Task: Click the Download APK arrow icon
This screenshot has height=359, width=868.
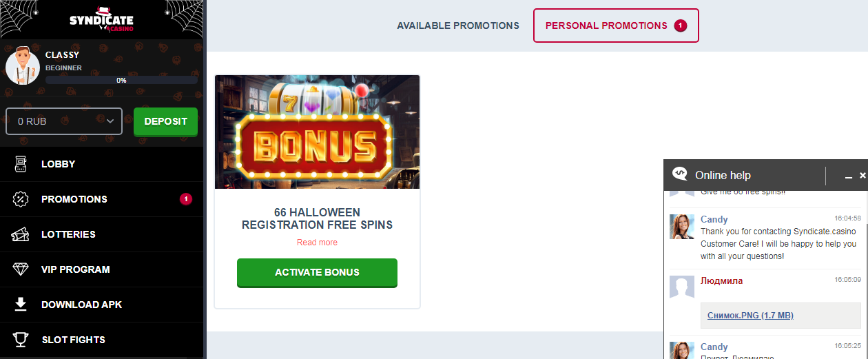Action: coord(21,305)
